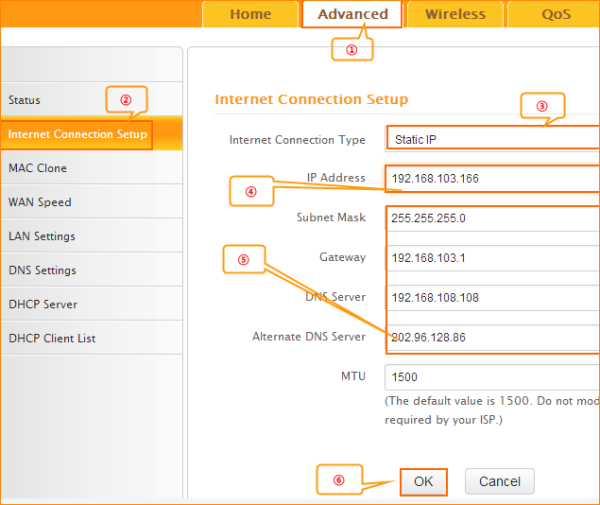This screenshot has width=600, height=505.
Task: Click the Alternate DNS Server field
Action: pos(492,337)
